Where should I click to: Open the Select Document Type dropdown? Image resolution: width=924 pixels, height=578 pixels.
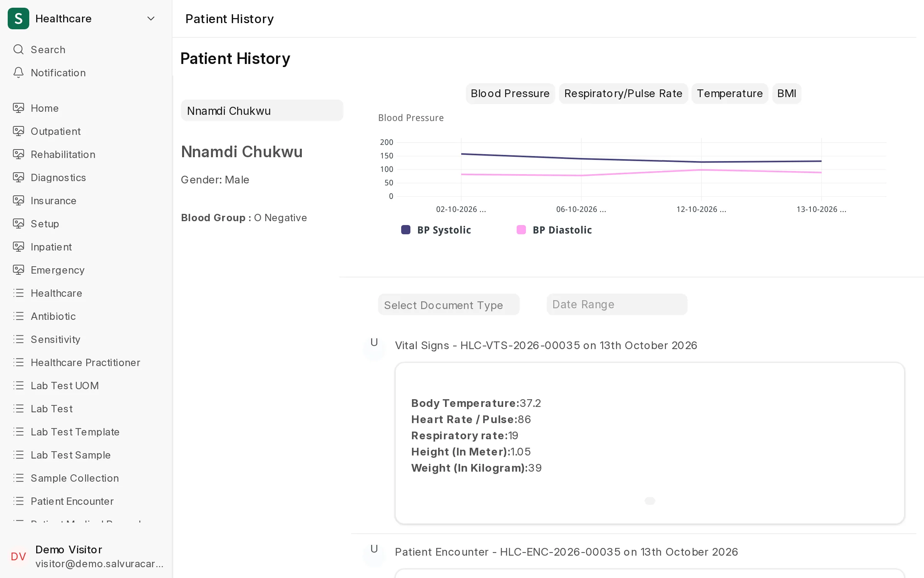pos(449,305)
